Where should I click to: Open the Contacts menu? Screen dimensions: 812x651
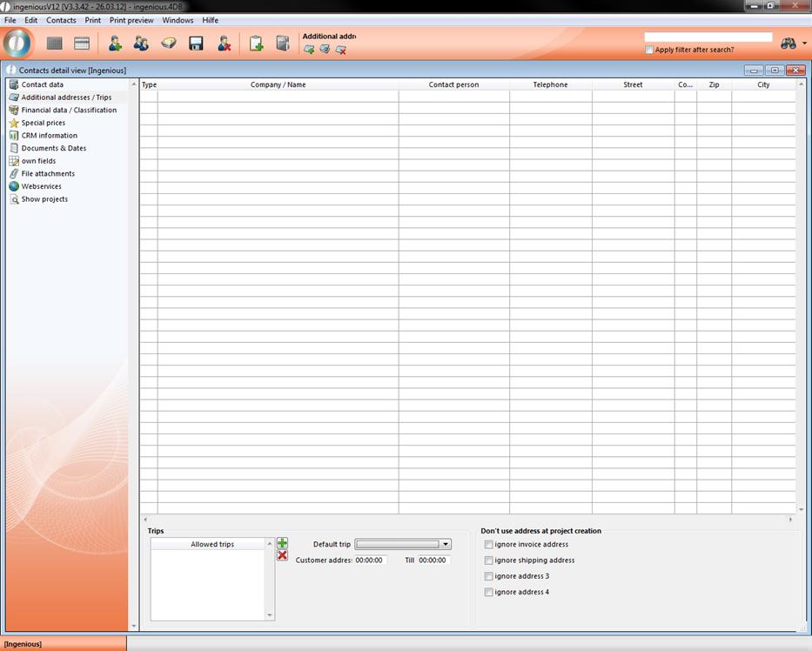(61, 20)
